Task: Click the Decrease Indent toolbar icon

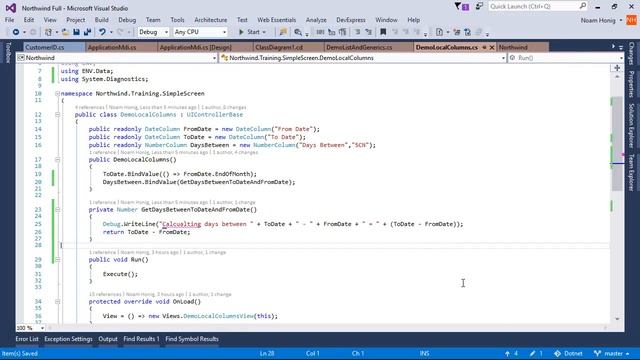Action: [331, 32]
